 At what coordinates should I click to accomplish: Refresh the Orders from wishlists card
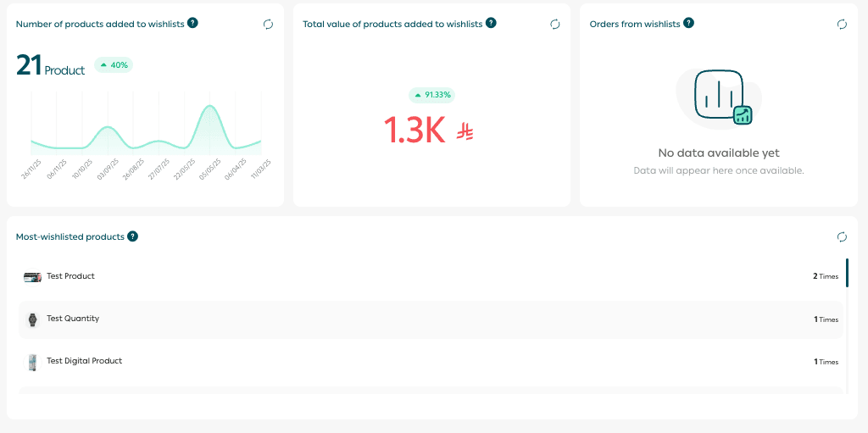842,25
